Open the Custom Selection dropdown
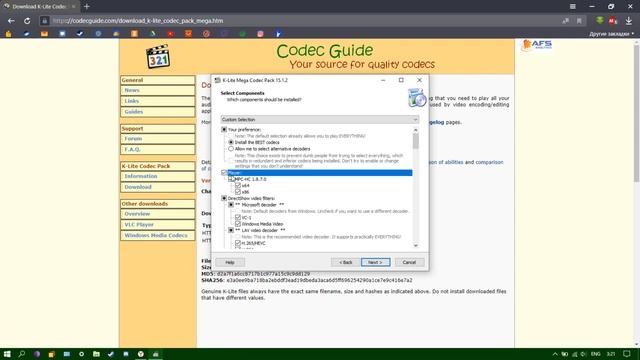 coord(320,120)
